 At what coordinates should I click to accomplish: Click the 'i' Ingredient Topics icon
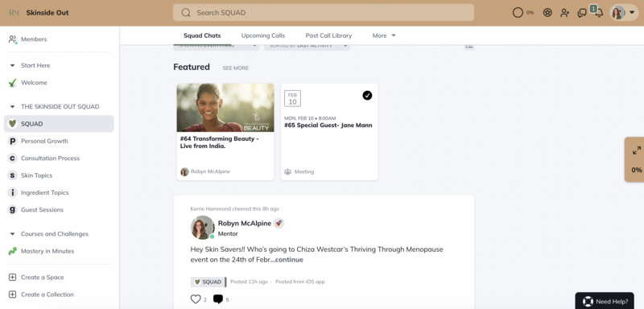[12, 193]
